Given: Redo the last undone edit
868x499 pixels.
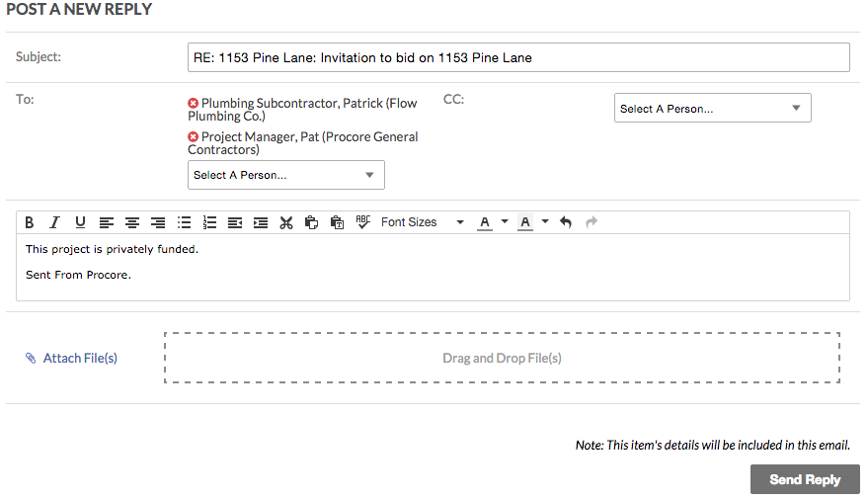Looking at the screenshot, I should click(592, 222).
